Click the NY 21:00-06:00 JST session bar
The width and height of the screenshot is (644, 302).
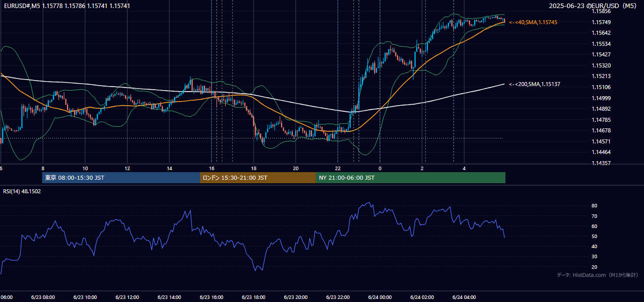tap(411, 178)
